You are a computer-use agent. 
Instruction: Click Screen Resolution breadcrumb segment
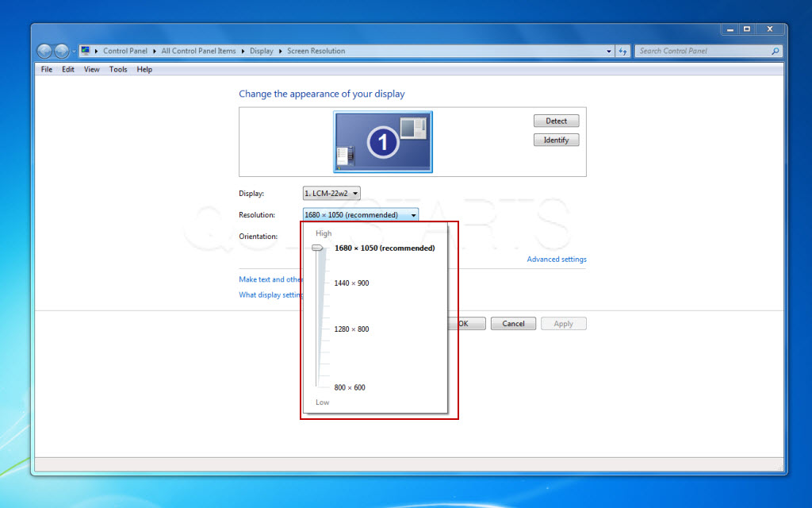(x=316, y=51)
